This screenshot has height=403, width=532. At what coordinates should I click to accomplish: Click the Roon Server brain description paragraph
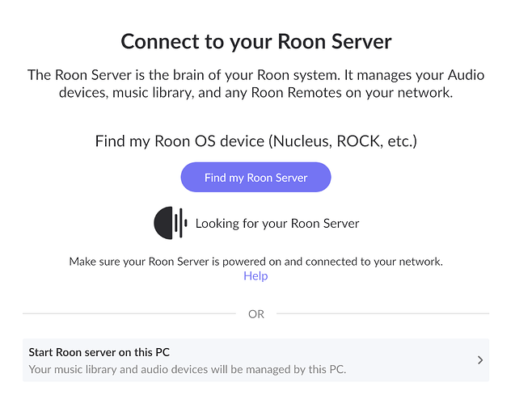255,84
